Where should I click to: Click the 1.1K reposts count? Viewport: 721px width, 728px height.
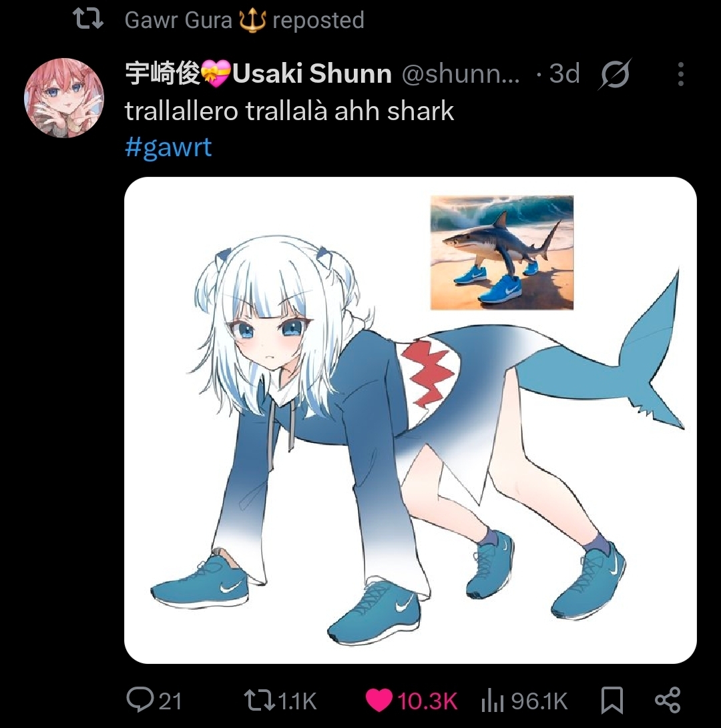(x=297, y=701)
